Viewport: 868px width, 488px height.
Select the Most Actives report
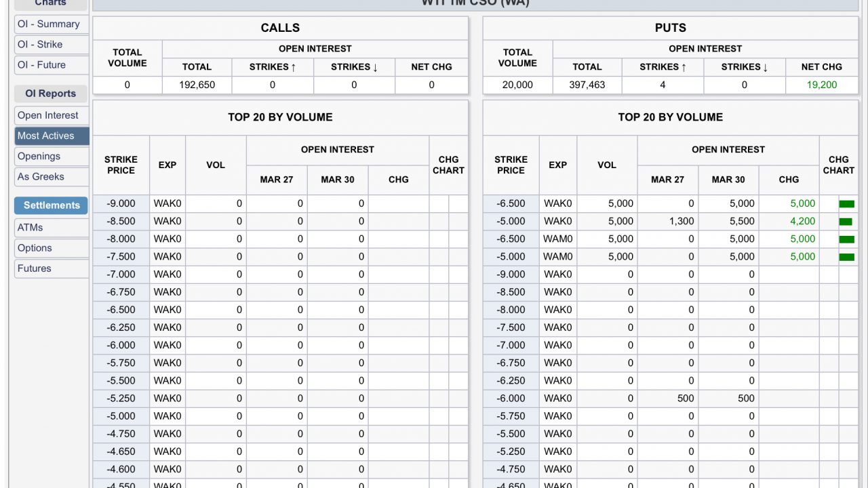click(x=52, y=136)
